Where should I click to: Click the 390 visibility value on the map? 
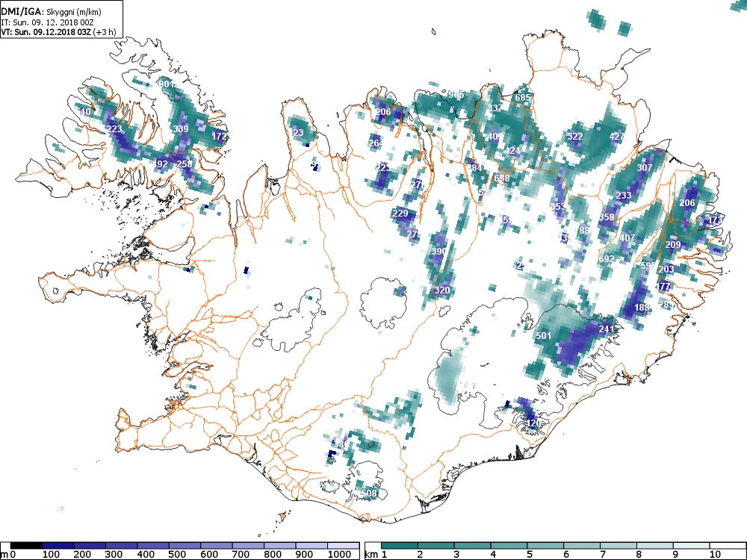point(438,251)
